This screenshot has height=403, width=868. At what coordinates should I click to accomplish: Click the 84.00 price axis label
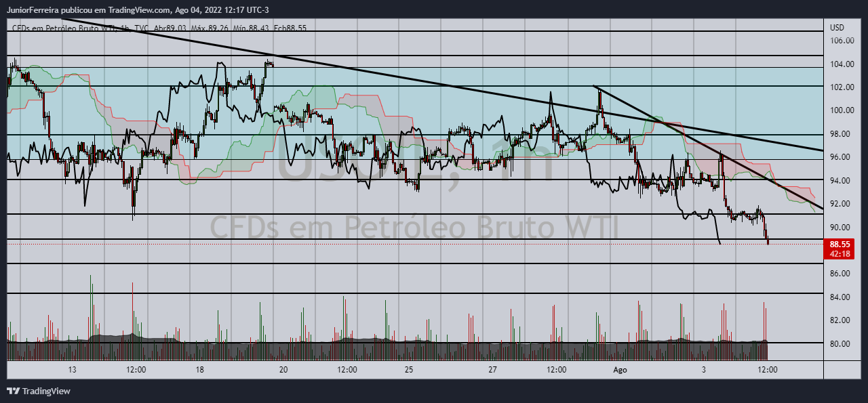pos(841,297)
